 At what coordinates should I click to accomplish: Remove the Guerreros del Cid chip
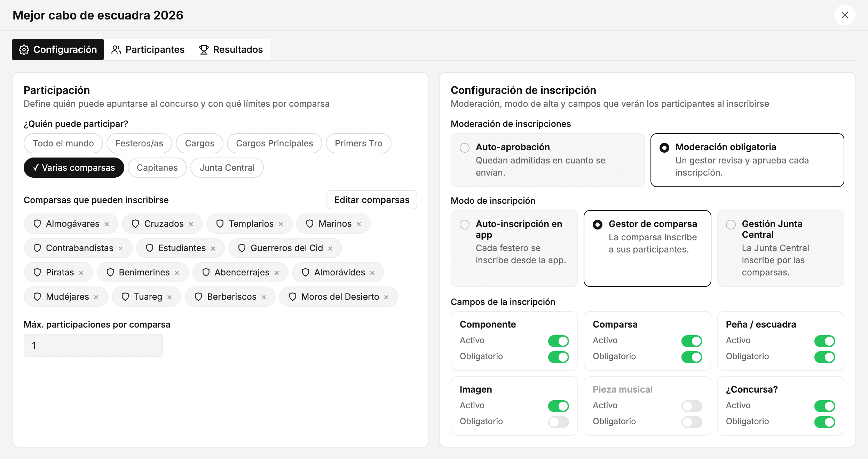(330, 248)
